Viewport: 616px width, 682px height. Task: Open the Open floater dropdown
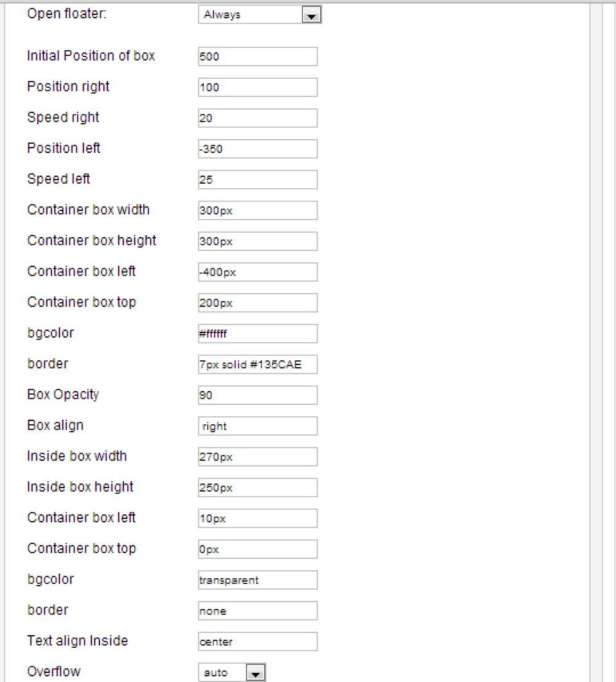coord(259,14)
